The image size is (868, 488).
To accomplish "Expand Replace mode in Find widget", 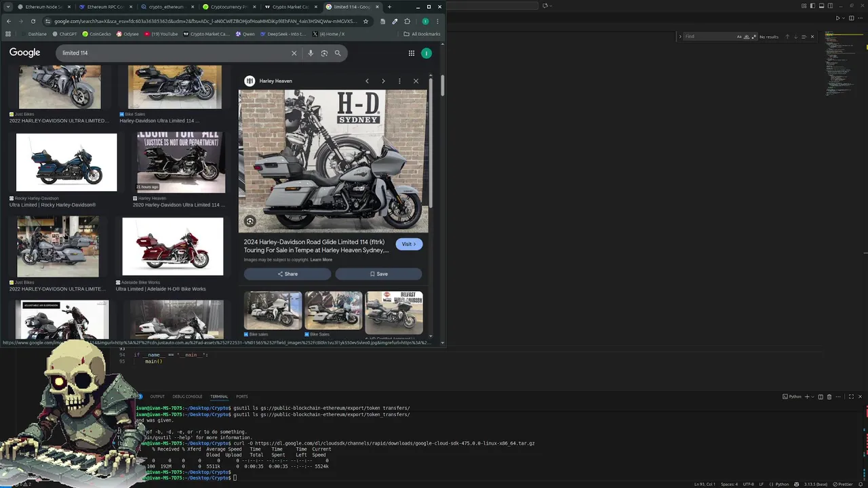I will pyautogui.click(x=679, y=37).
